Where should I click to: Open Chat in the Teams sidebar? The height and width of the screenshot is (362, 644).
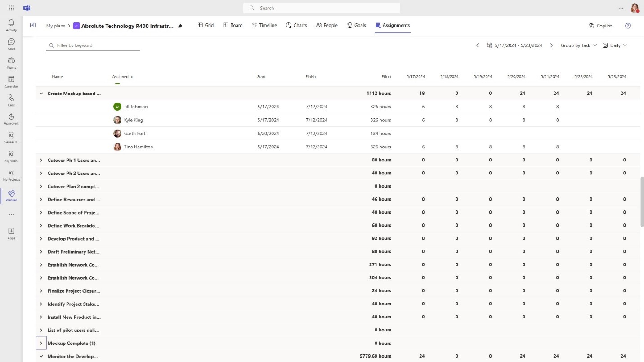tap(11, 44)
